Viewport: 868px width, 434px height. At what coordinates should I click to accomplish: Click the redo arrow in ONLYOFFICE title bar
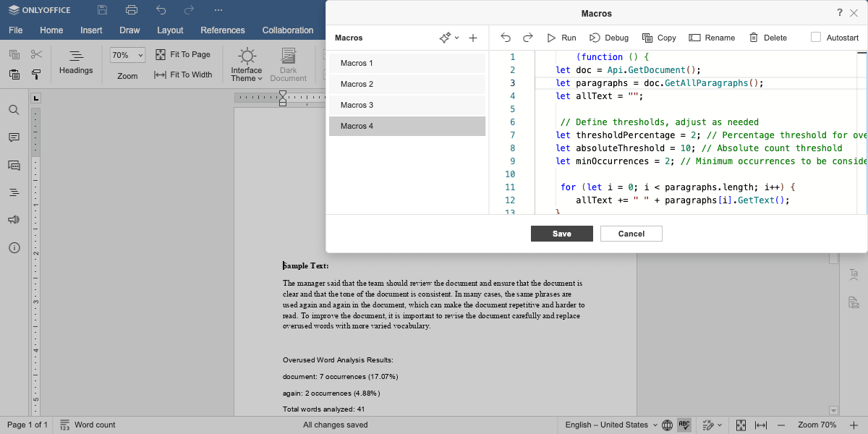coord(190,10)
